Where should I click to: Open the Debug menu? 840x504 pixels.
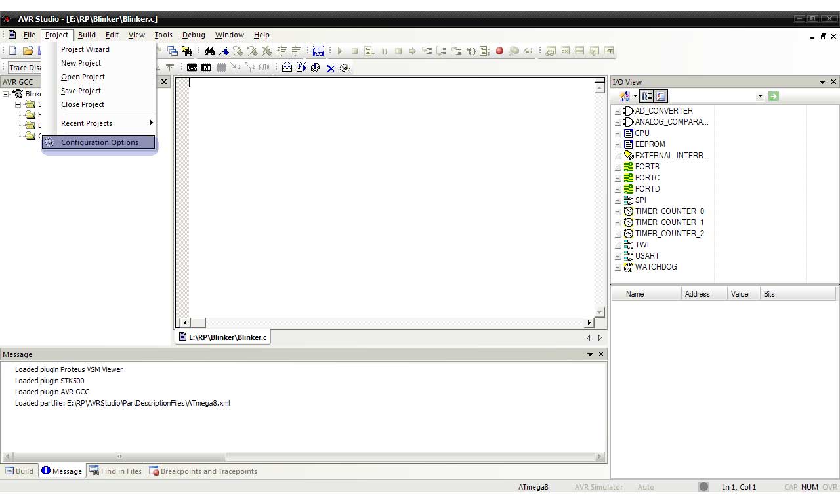click(x=194, y=35)
